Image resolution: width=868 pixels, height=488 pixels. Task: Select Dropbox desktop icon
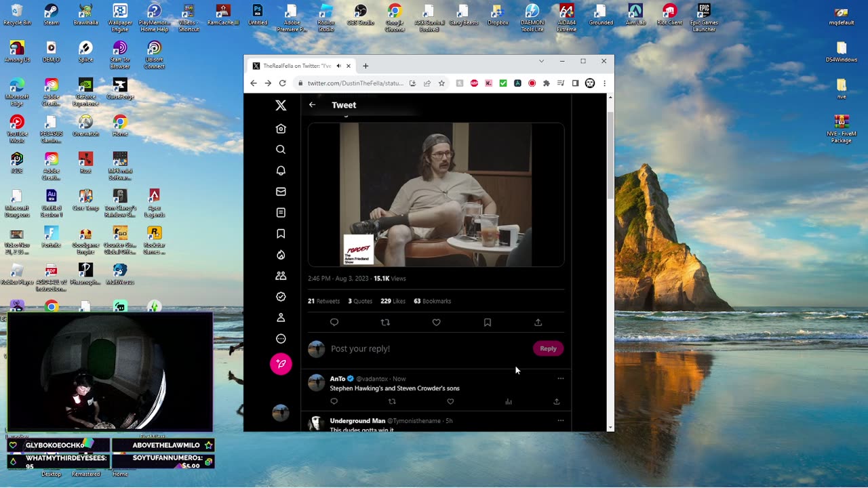(x=498, y=15)
